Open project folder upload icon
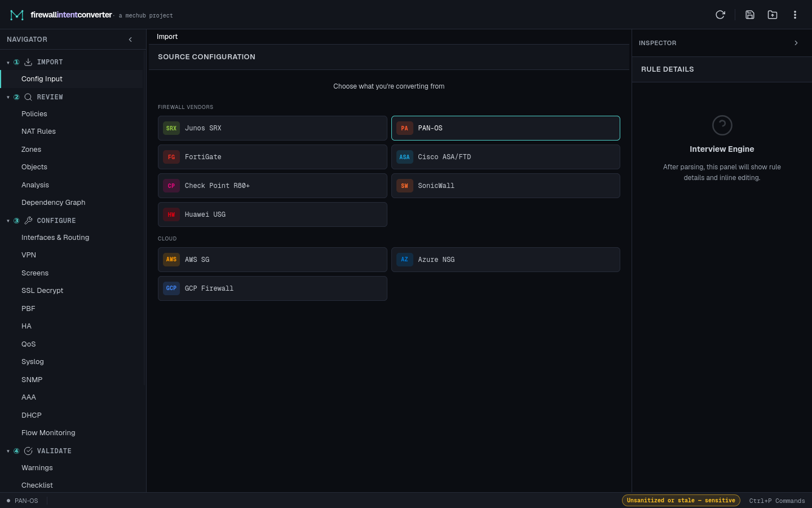The width and height of the screenshot is (812, 508). (x=773, y=15)
